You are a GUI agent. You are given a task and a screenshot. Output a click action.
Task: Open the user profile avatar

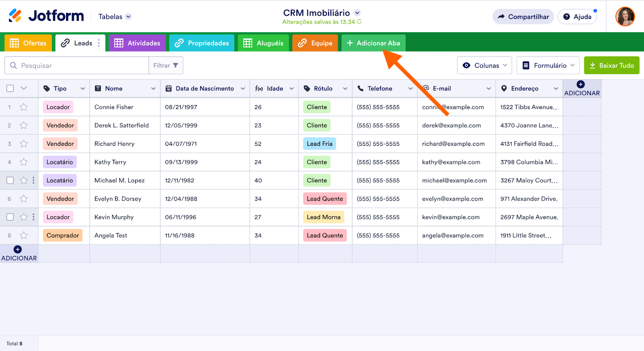(x=625, y=17)
